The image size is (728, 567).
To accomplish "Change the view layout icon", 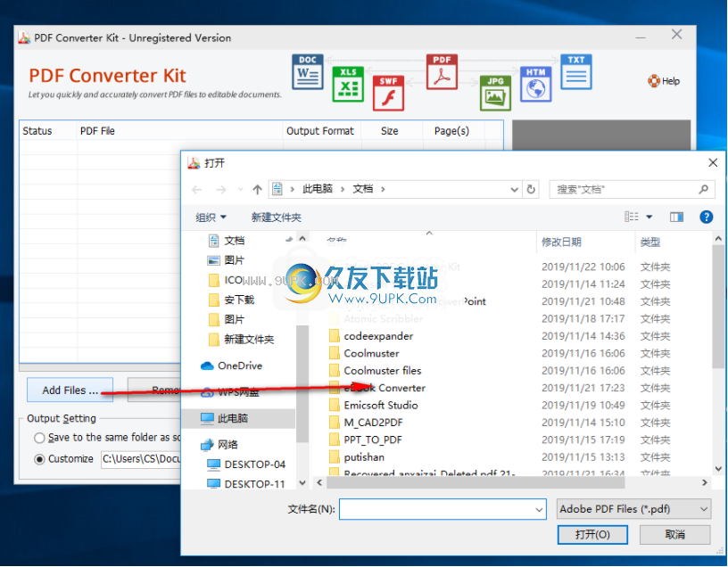I will click(631, 217).
